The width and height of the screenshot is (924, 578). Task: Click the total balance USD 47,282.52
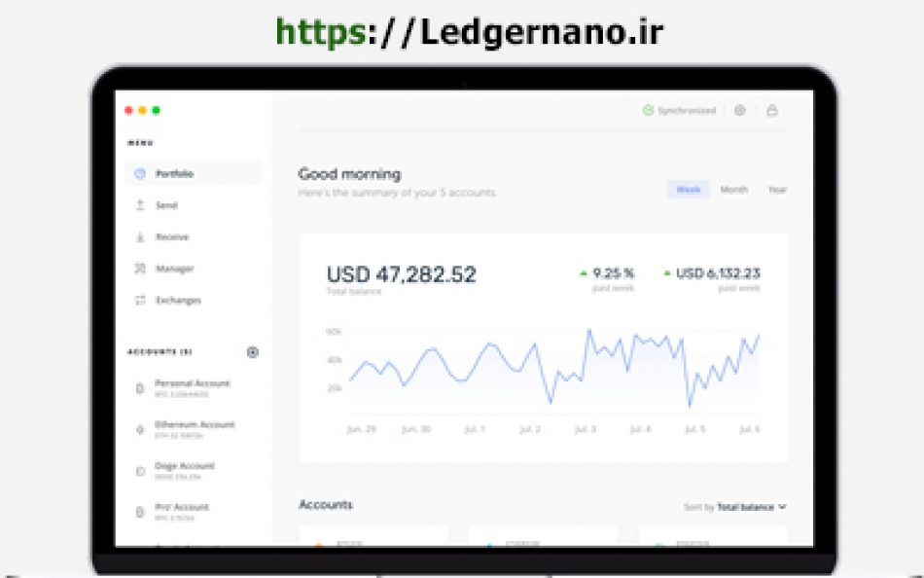pyautogui.click(x=402, y=274)
